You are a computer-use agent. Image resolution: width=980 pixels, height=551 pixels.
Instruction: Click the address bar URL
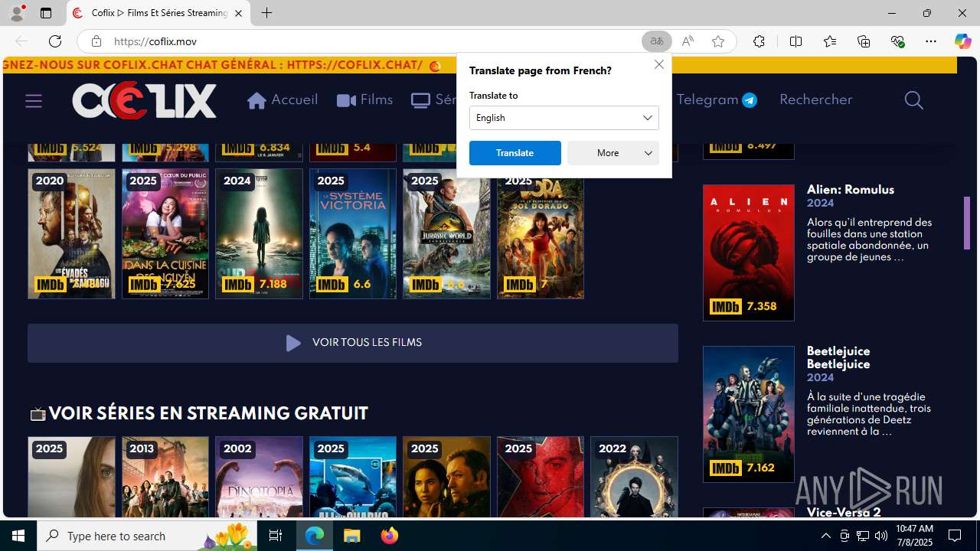[155, 41]
